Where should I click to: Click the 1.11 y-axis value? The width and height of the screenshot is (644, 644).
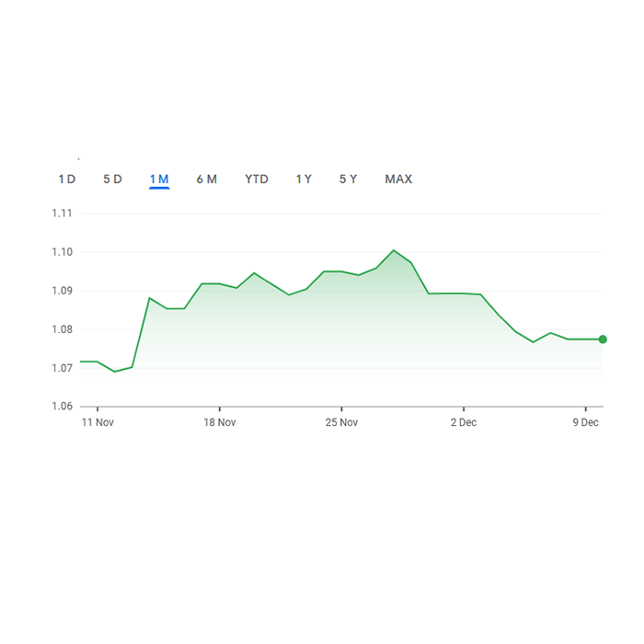(63, 213)
